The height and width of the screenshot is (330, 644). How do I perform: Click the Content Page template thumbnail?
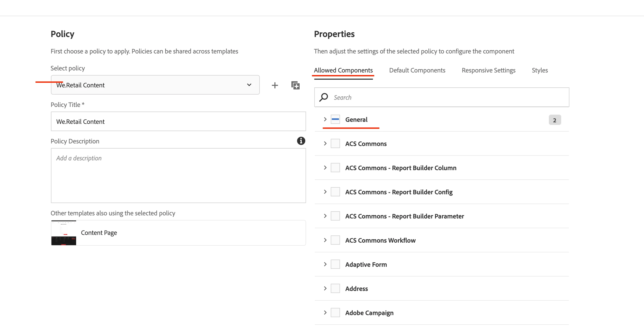[x=64, y=233]
